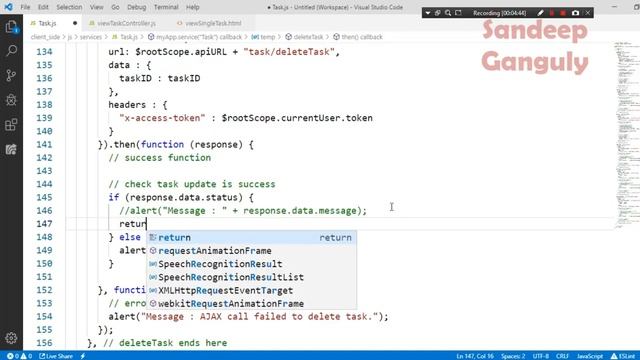
Task: Click Ln 147, Col 16 cursor position
Action: pyautogui.click(x=475, y=356)
